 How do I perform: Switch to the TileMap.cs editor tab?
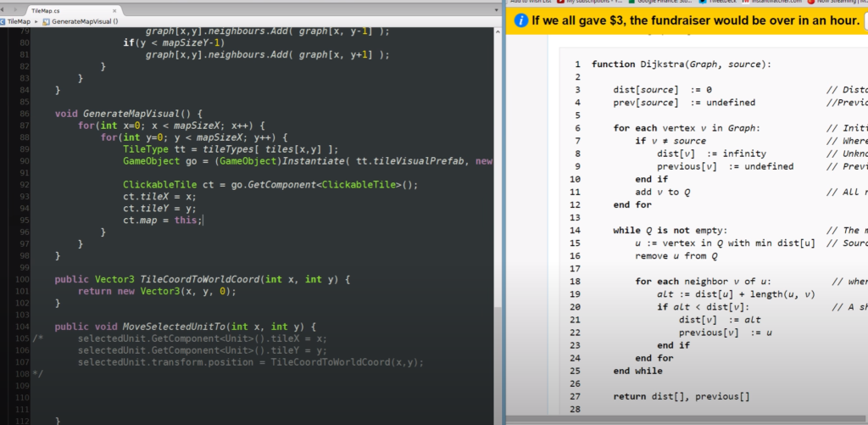pos(46,10)
